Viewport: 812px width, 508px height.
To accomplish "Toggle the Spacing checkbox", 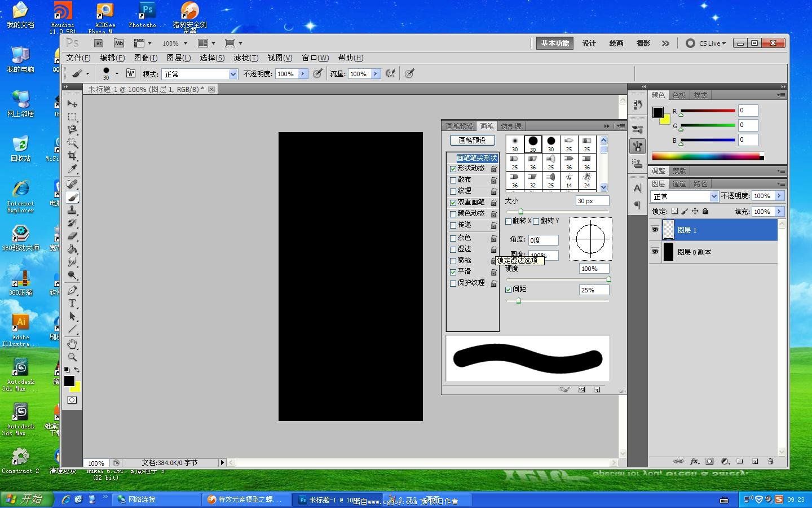I will [x=508, y=290].
